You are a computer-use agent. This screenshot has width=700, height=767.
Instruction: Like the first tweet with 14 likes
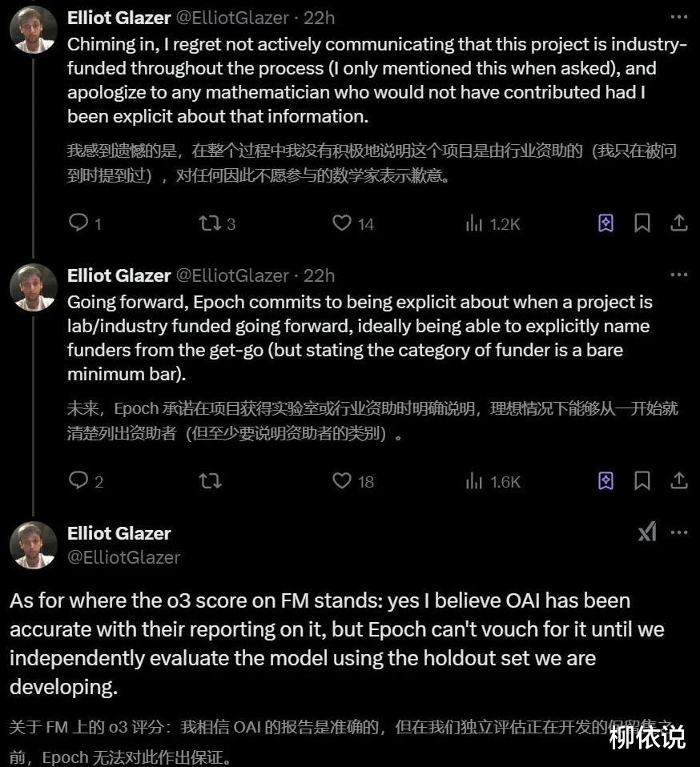tap(342, 223)
